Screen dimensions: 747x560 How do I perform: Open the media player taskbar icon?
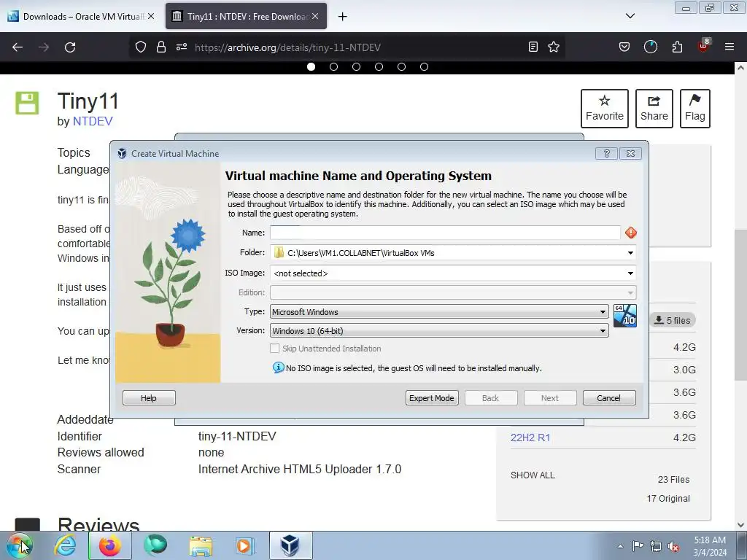click(245, 545)
